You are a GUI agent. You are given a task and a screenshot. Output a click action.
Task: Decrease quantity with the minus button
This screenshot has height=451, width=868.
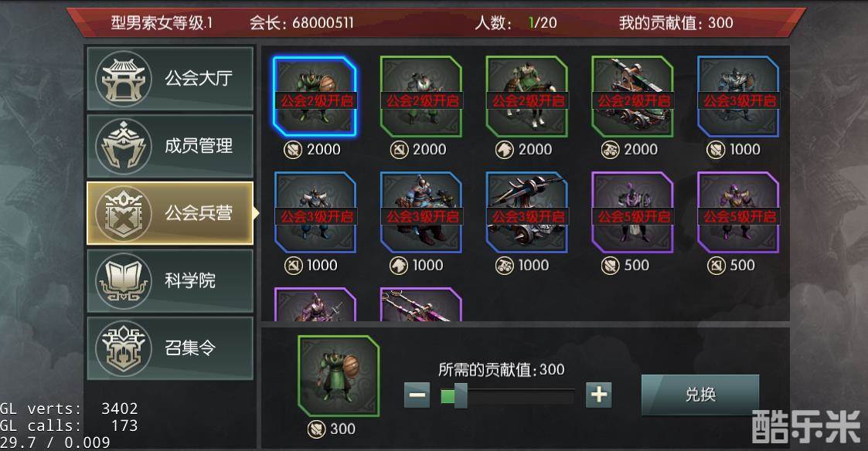pos(417,395)
